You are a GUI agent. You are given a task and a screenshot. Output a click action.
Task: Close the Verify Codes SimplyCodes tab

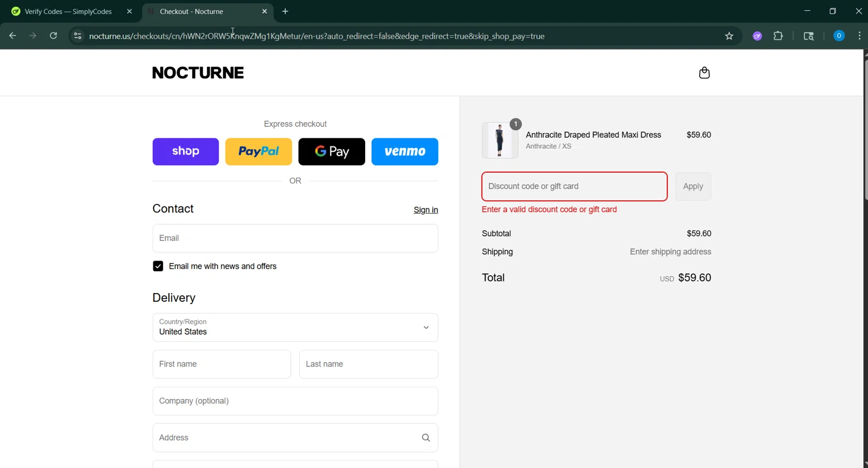click(130, 11)
